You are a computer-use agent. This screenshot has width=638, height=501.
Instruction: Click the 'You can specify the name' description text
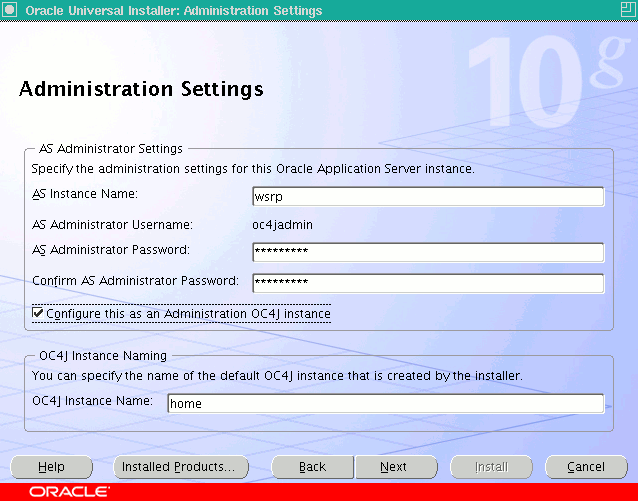277,376
